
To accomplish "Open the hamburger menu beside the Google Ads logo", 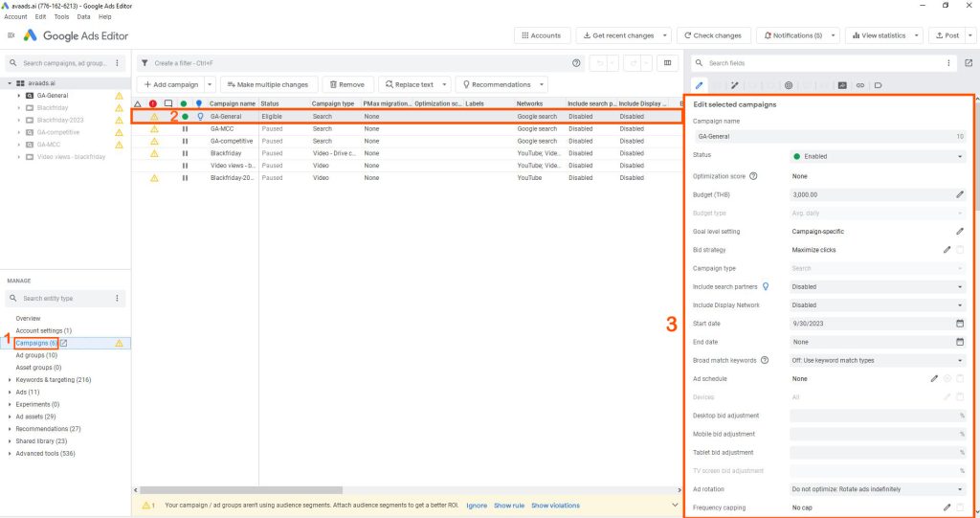I will click(x=11, y=35).
